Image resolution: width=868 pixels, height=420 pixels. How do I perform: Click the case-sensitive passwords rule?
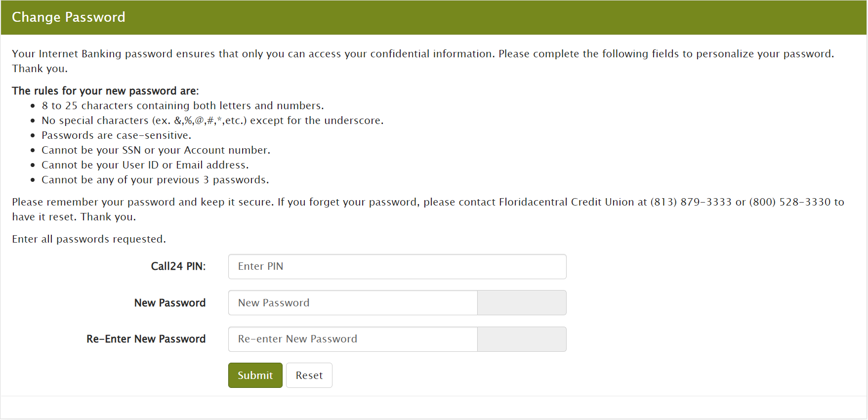point(116,135)
